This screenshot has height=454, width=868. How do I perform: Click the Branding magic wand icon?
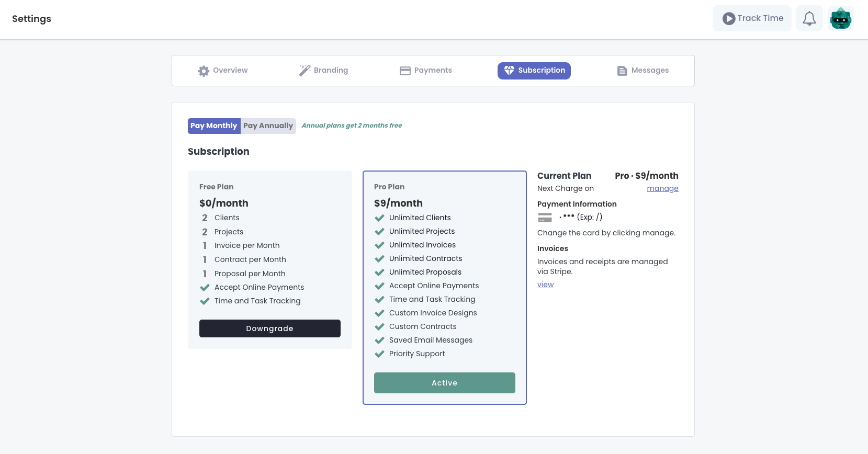pyautogui.click(x=305, y=71)
